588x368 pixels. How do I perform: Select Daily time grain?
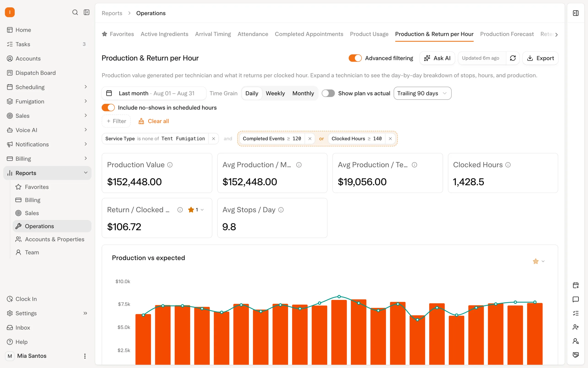click(252, 93)
